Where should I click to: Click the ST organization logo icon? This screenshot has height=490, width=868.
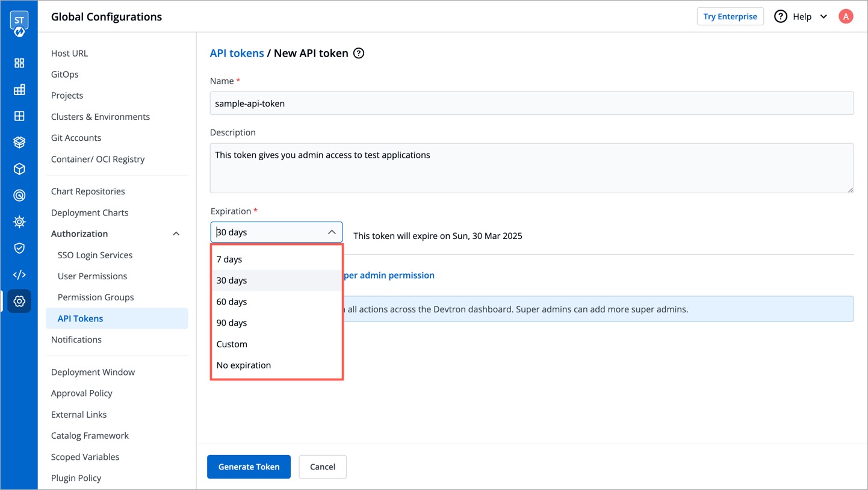point(19,23)
